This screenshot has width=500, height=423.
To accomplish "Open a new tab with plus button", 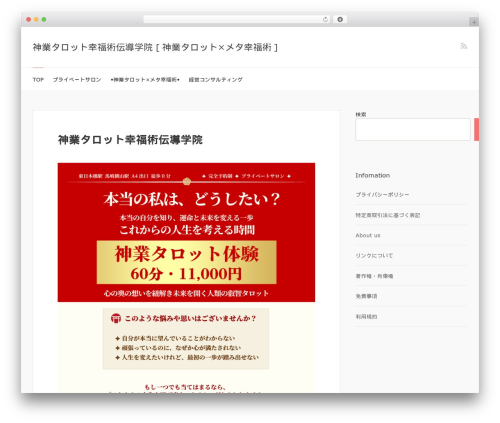I will coord(474,22).
